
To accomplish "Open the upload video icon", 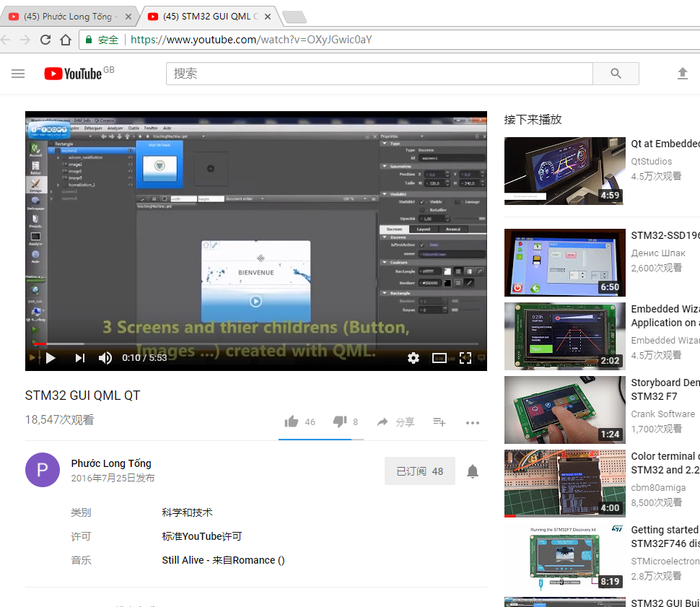I will (682, 74).
